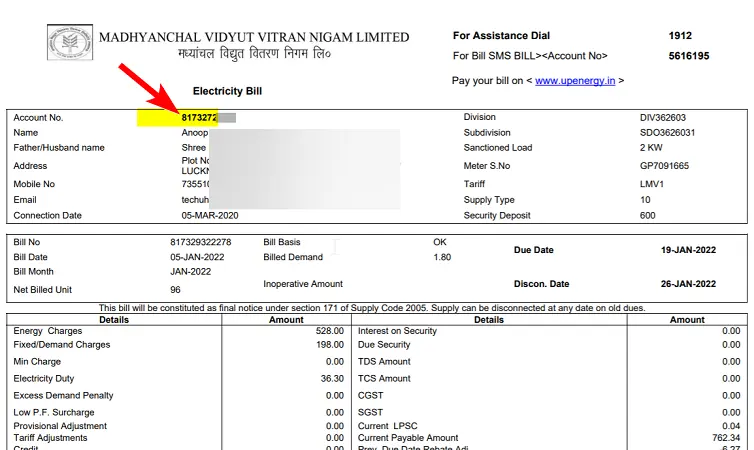754x450 pixels.
Task: Select Tariff value LMV1
Action: [652, 184]
